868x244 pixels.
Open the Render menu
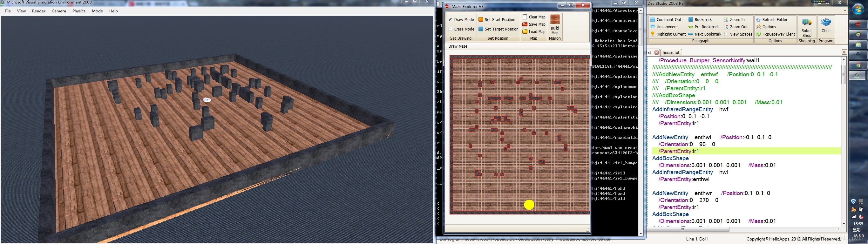(x=39, y=11)
